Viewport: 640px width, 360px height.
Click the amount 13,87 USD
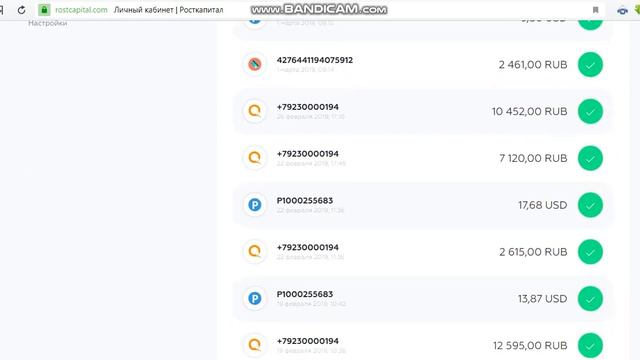(543, 299)
